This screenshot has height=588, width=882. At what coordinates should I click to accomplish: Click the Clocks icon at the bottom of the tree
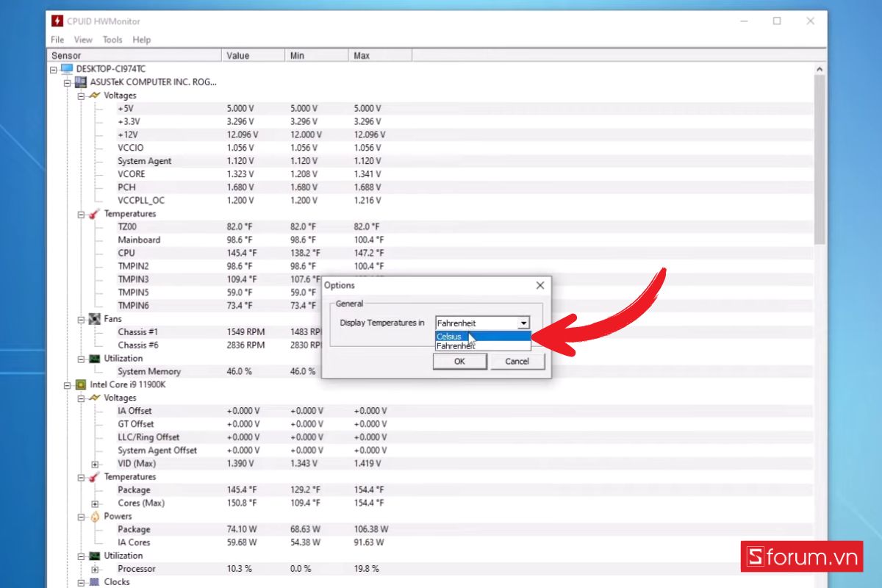coord(94,582)
